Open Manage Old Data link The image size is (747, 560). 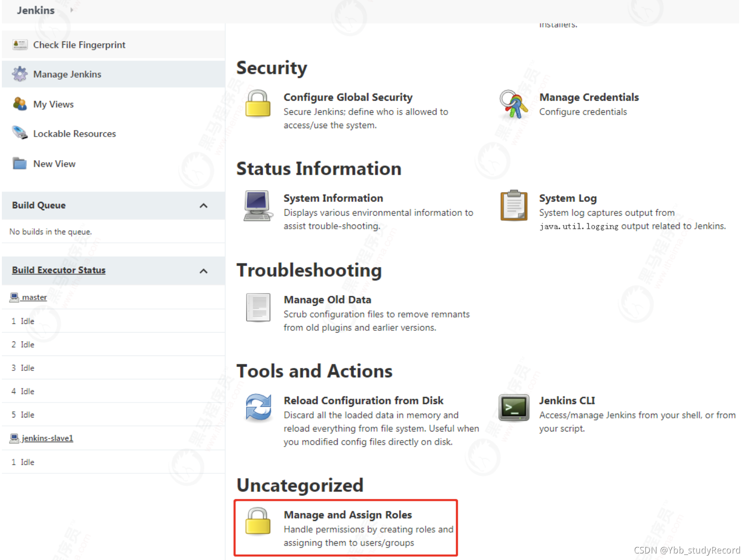pos(327,300)
